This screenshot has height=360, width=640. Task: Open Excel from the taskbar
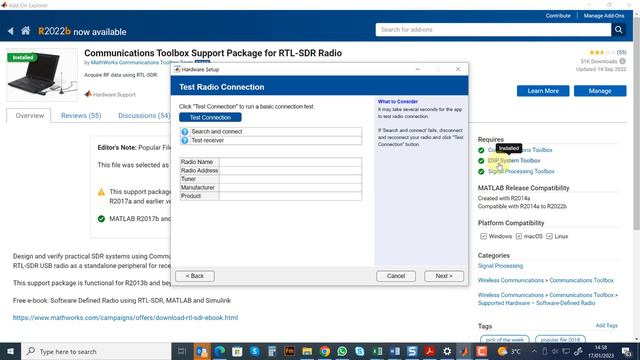[x=377, y=351]
